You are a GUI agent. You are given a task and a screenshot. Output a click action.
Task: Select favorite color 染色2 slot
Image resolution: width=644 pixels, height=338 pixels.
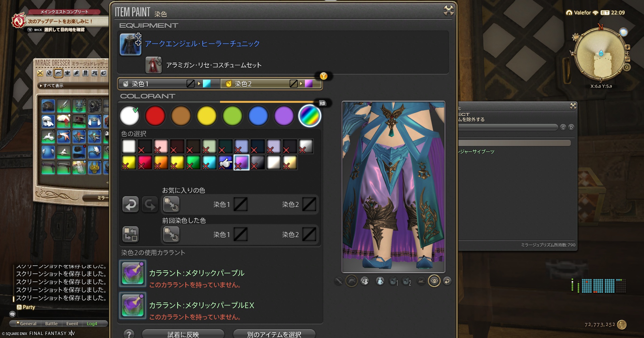[x=309, y=204]
